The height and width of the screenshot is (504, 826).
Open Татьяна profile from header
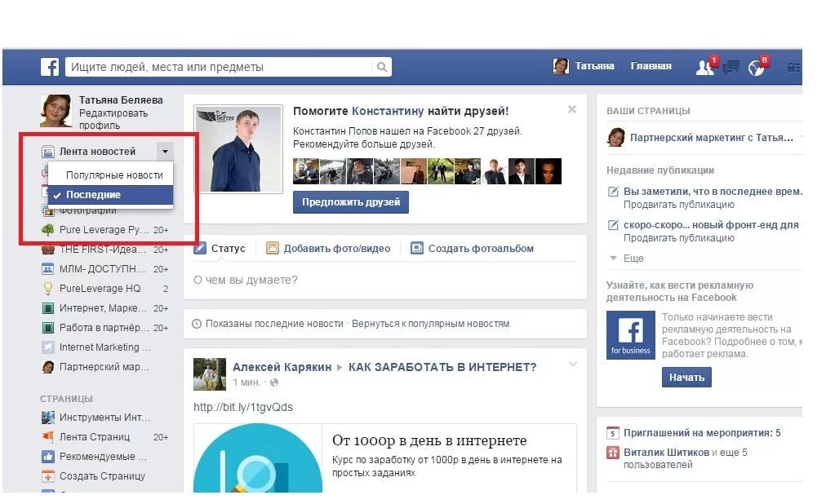[x=584, y=66]
